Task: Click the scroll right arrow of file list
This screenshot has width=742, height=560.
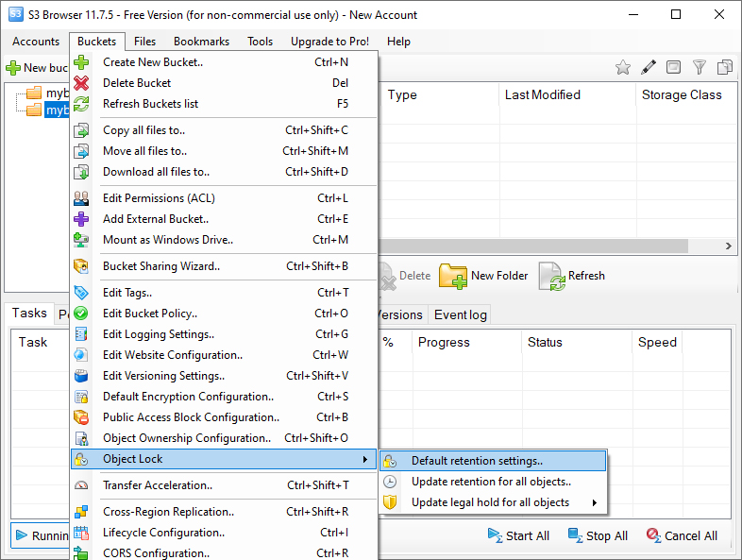Action: (728, 246)
